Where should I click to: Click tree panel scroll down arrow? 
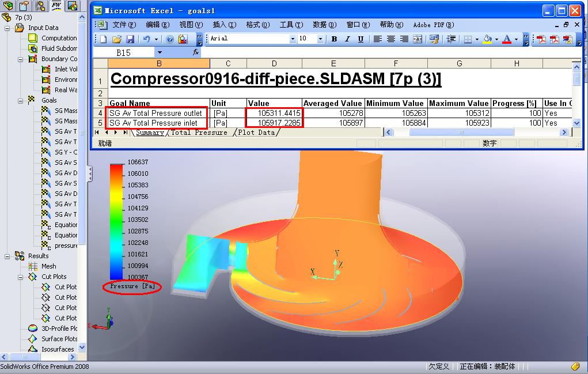coord(82,347)
